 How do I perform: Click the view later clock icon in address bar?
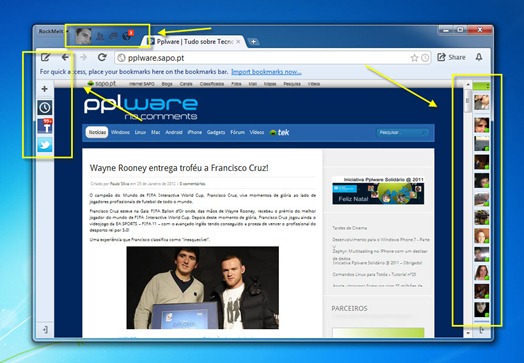pos(425,58)
